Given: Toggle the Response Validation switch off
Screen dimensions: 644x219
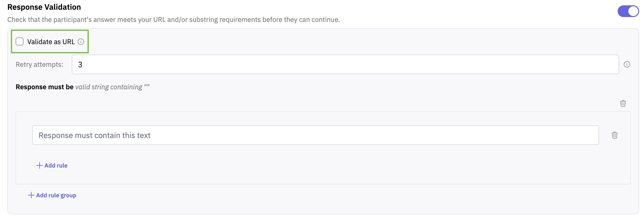Looking at the screenshot, I should coord(628,11).
